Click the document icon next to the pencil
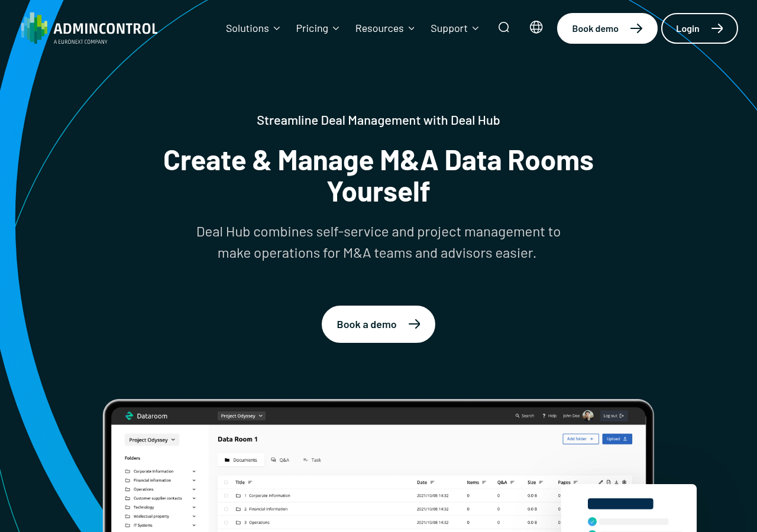Viewport: 757px width, 532px height. point(609,482)
